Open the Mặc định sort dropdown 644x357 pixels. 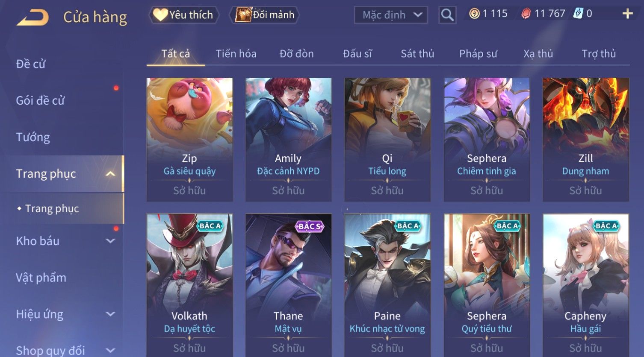391,15
